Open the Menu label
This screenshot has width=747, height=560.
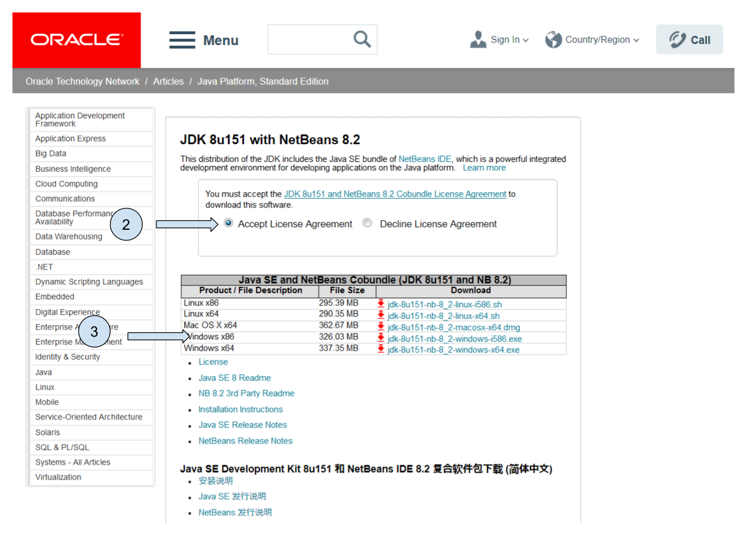click(220, 40)
